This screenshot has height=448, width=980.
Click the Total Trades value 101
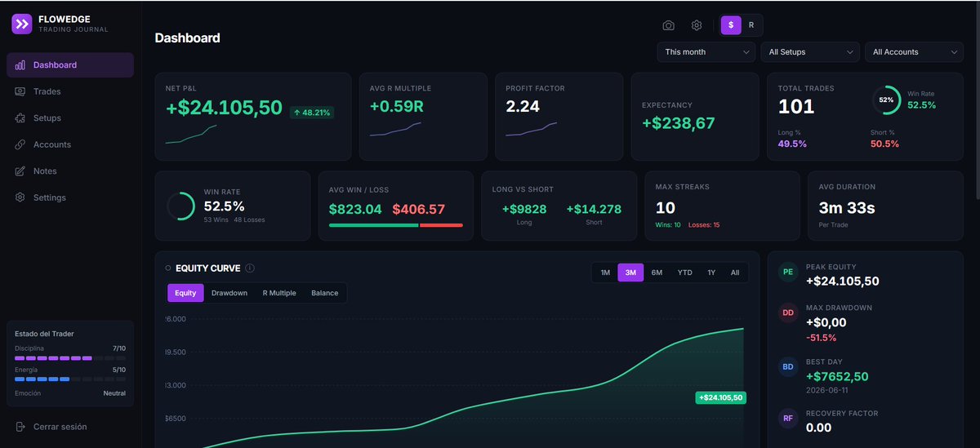click(x=796, y=107)
